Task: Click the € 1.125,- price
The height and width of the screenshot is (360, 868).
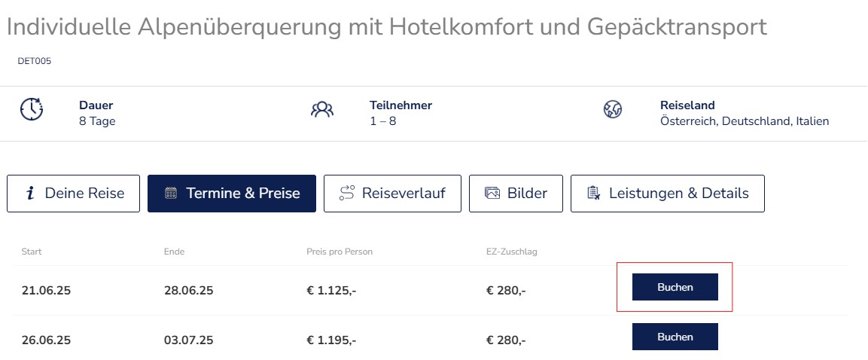Action: click(331, 291)
